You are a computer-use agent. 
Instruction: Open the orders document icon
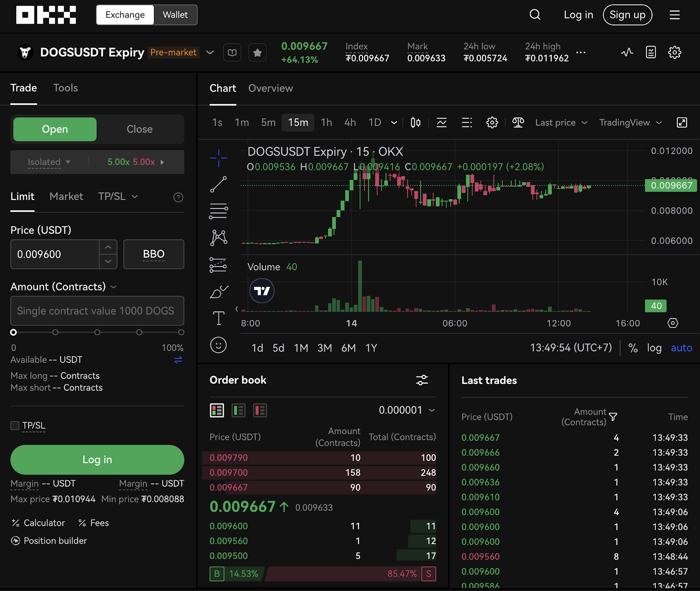(x=651, y=53)
